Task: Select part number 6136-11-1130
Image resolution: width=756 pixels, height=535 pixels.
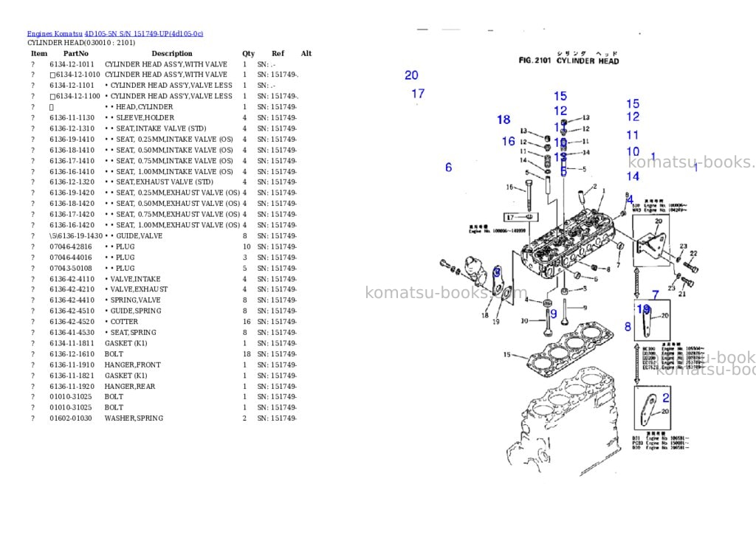Action: click(x=72, y=117)
